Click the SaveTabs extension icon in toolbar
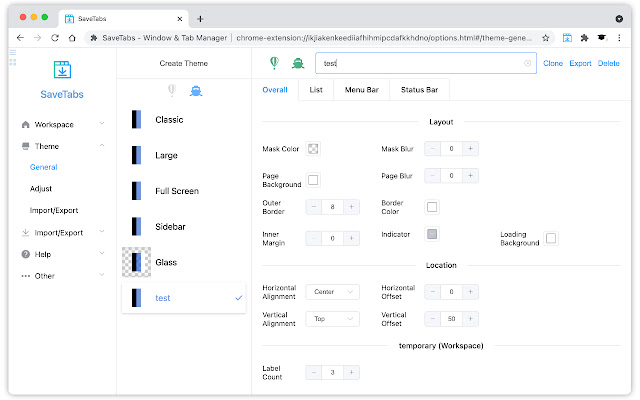Screen dimensions: 640x400 (x=567, y=38)
